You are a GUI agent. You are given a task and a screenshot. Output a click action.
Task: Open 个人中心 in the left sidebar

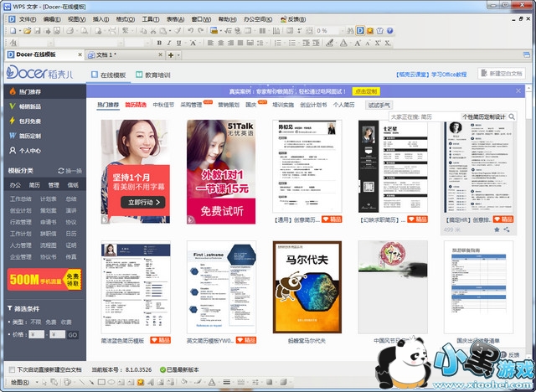coord(30,151)
